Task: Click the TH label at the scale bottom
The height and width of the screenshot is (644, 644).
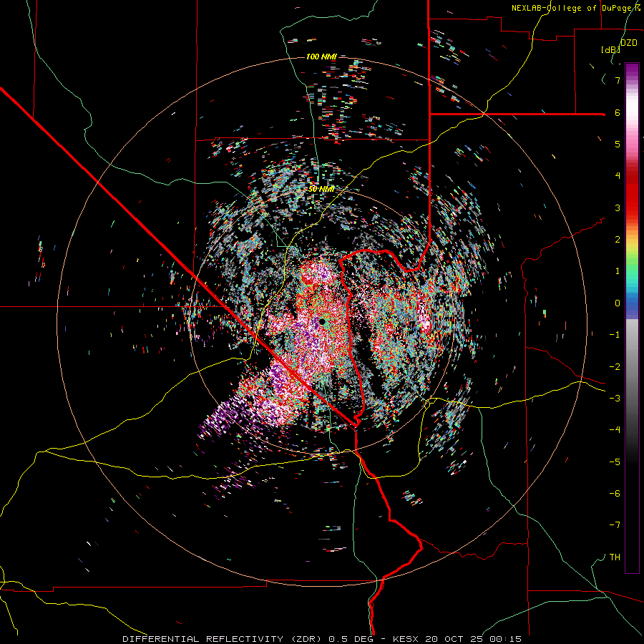Action: 615,557
